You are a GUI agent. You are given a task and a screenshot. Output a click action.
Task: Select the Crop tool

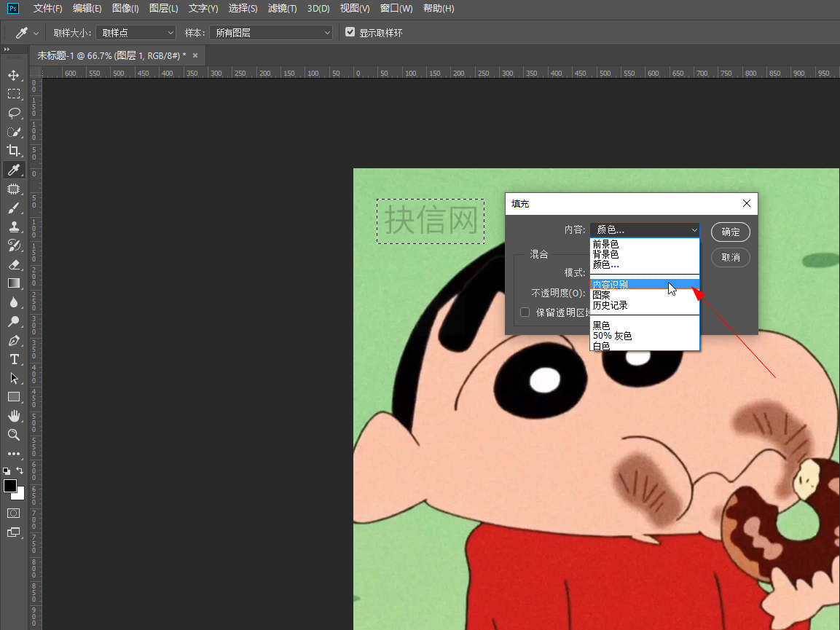click(x=14, y=151)
